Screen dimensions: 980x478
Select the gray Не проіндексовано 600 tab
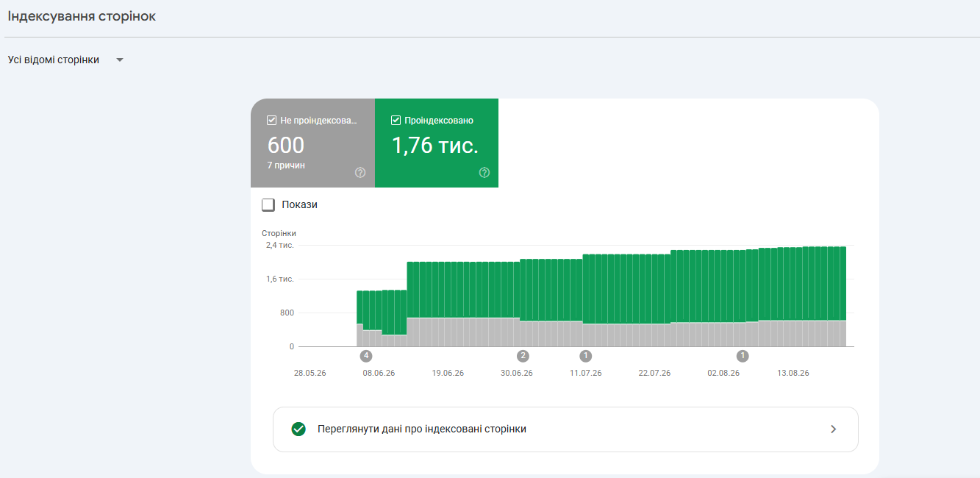(x=312, y=143)
